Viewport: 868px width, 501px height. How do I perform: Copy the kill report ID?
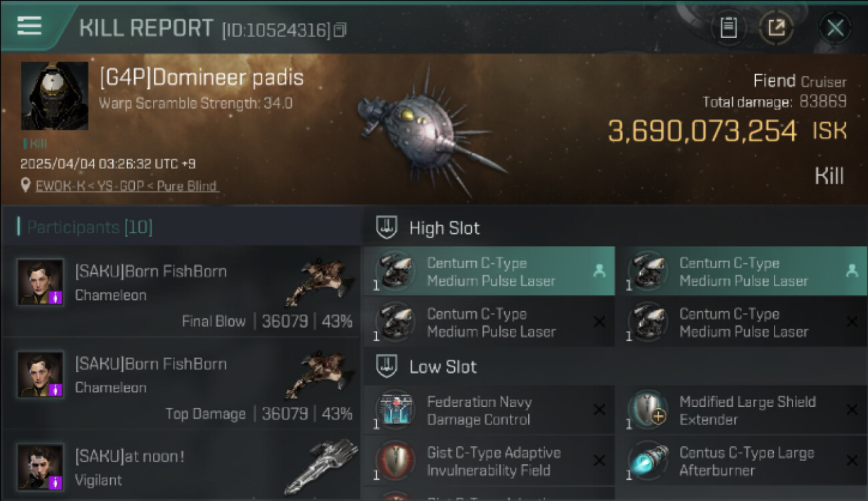pos(341,30)
